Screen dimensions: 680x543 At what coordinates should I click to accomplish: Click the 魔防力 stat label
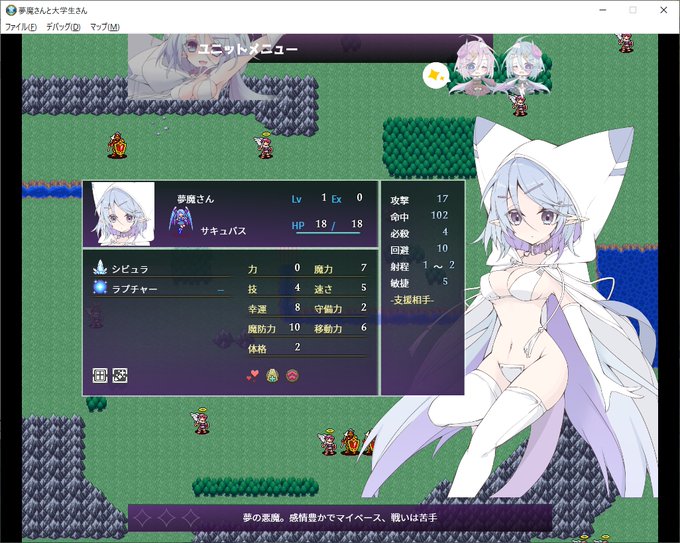tap(262, 329)
